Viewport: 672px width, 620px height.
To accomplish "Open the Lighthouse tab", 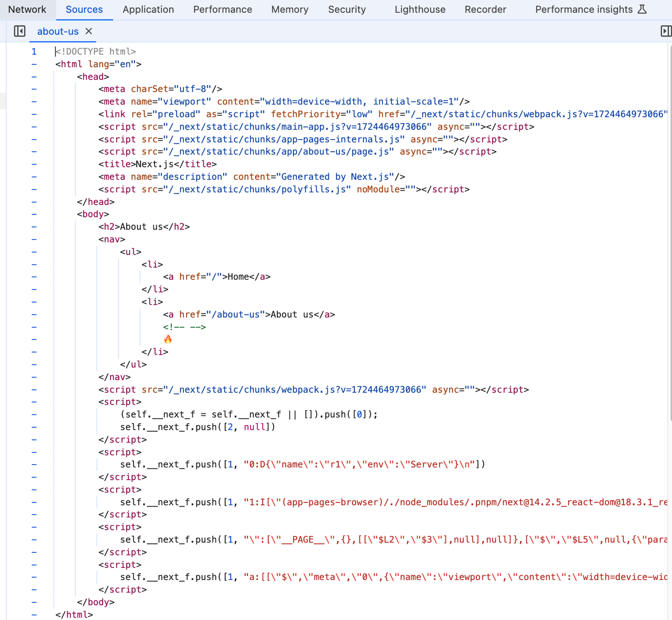I will pyautogui.click(x=420, y=9).
